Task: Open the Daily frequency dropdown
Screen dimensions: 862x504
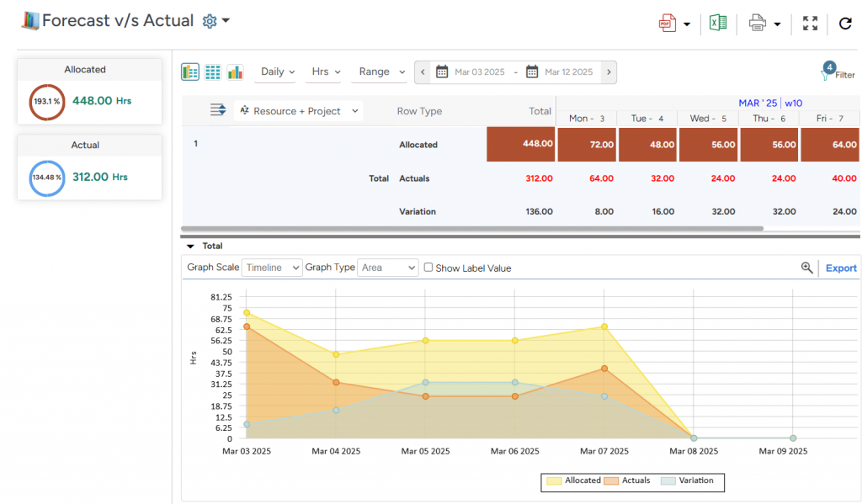Action: [277, 72]
